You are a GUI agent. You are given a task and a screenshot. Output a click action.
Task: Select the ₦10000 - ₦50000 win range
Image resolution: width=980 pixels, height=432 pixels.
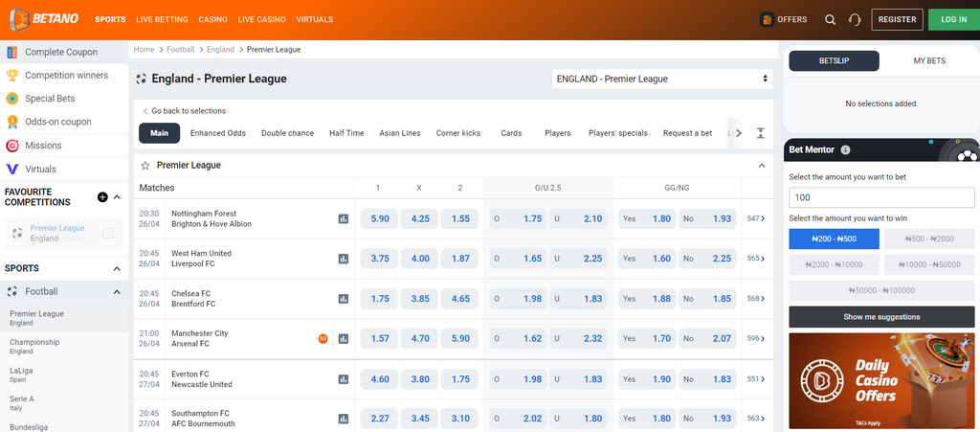929,264
